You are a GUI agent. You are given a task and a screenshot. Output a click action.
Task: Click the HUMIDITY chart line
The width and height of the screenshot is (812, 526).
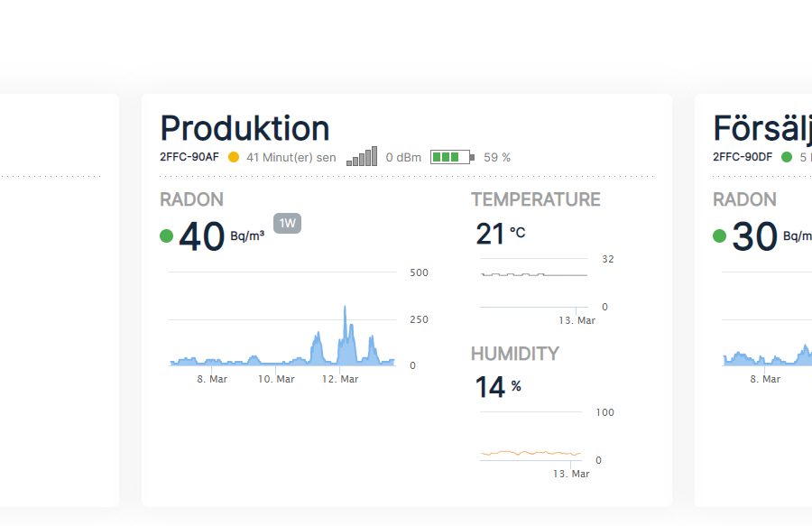tap(530, 454)
